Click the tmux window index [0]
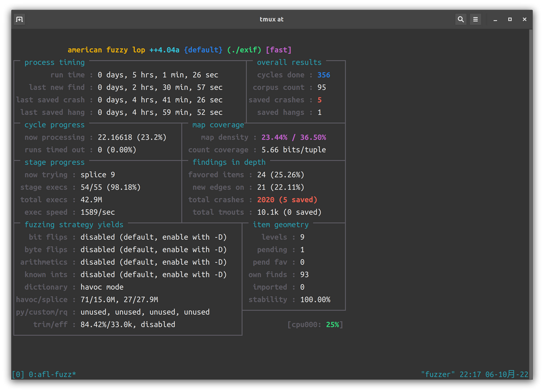The height and width of the screenshot is (392, 544). (17, 374)
